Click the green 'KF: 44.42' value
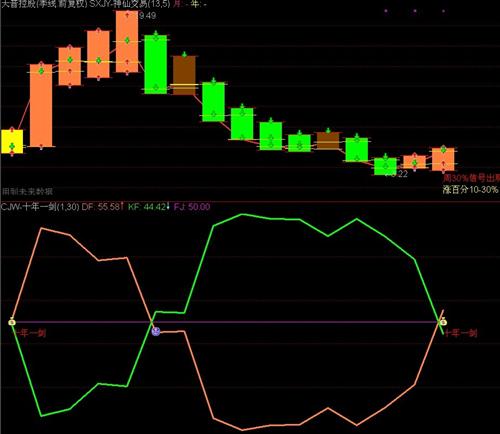 pyautogui.click(x=148, y=207)
